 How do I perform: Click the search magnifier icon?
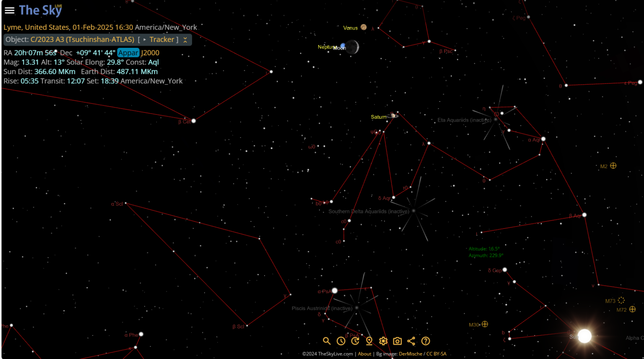[327, 341]
